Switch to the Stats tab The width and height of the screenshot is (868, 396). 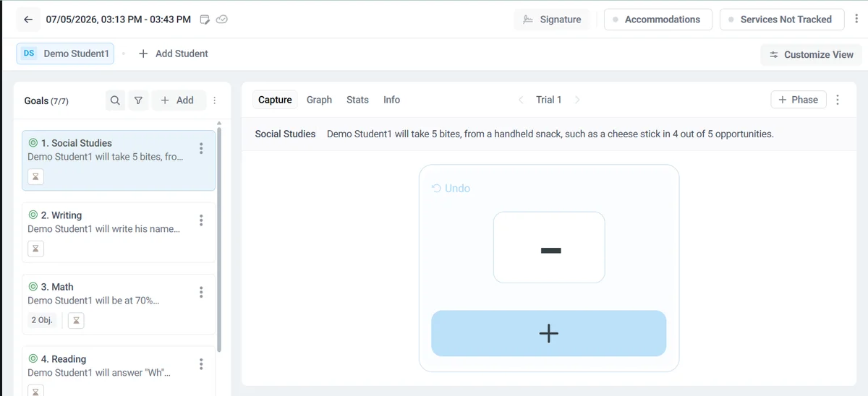click(357, 100)
